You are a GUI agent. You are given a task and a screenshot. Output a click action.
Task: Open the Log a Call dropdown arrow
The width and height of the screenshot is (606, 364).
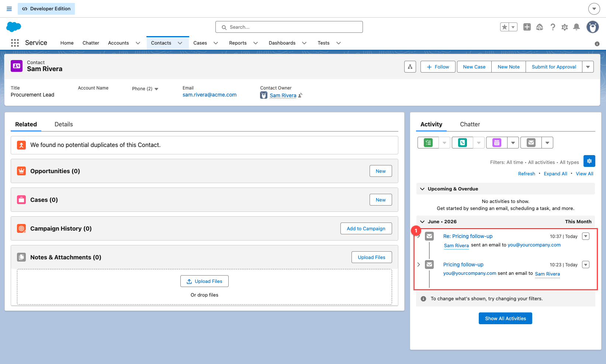[x=479, y=143]
